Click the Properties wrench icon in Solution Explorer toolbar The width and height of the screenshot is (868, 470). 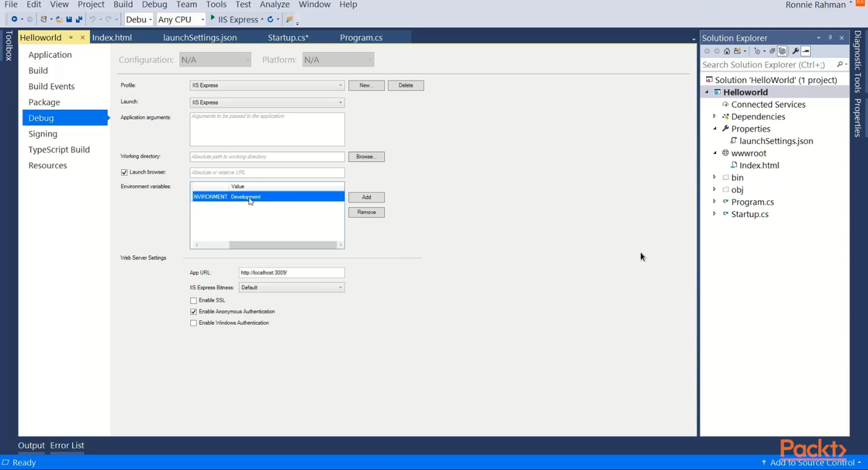click(x=796, y=51)
